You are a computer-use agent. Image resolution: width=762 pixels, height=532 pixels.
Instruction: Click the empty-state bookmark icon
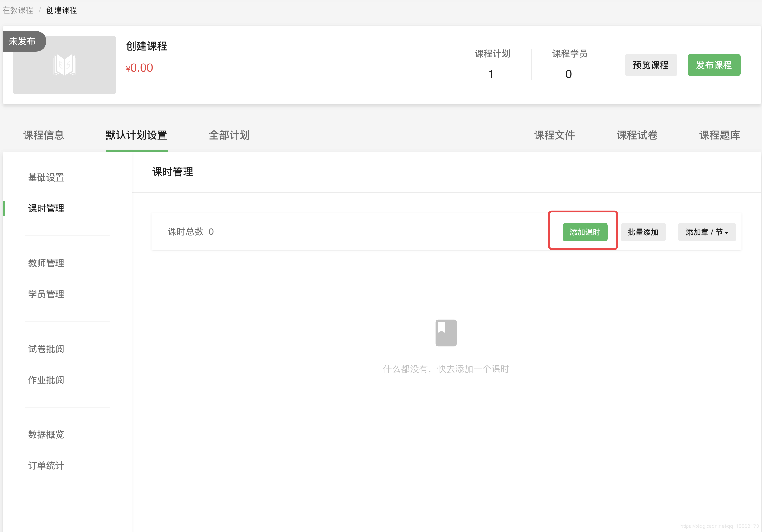(x=446, y=333)
